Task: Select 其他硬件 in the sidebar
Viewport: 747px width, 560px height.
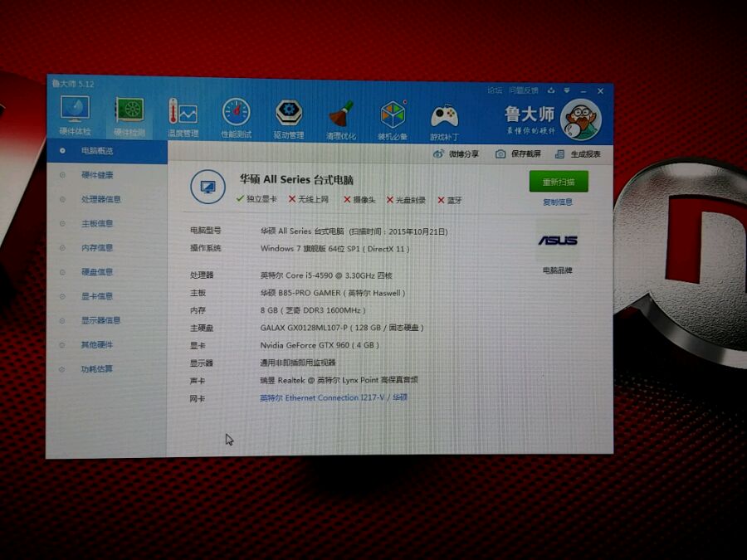Action: (97, 345)
